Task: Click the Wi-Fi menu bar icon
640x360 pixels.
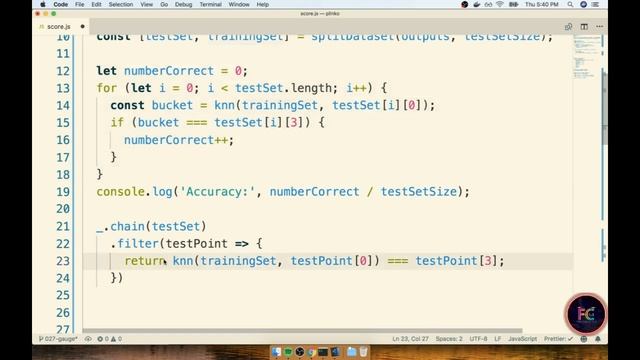Action: click(x=500, y=4)
